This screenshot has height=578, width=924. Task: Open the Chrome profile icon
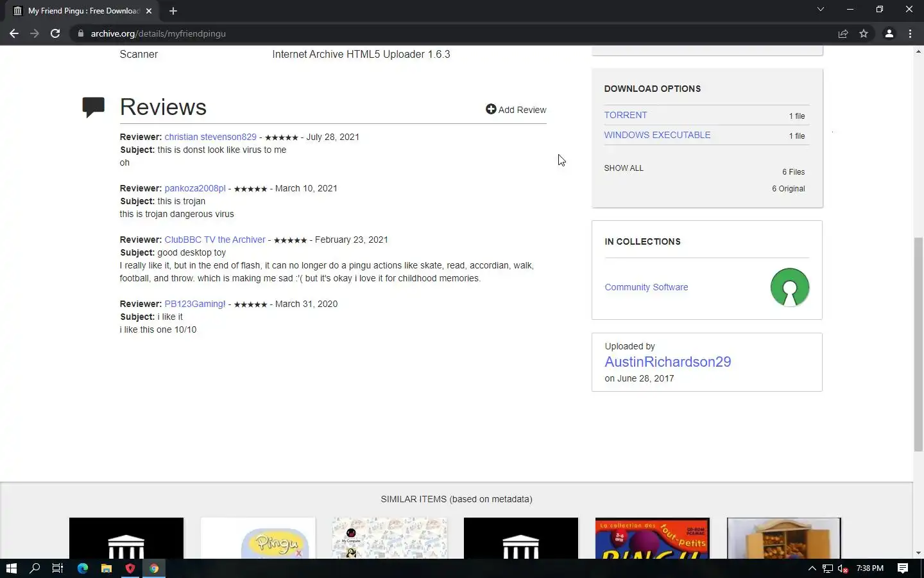point(889,33)
